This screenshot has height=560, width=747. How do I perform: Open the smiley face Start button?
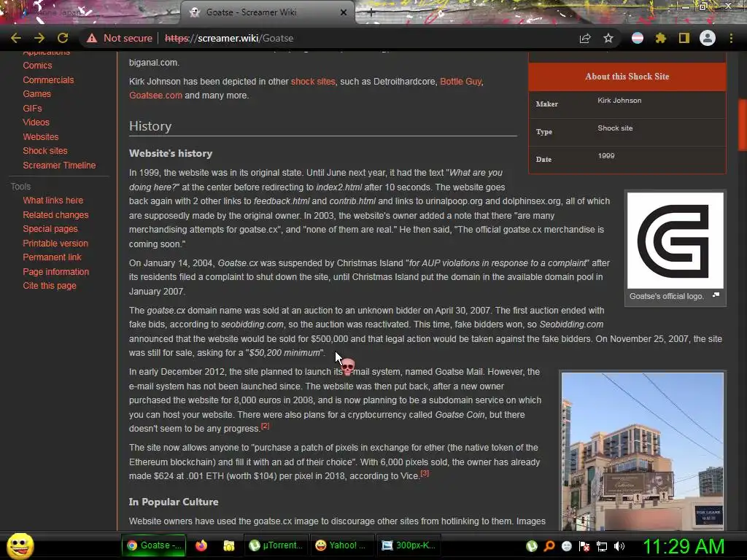click(20, 545)
